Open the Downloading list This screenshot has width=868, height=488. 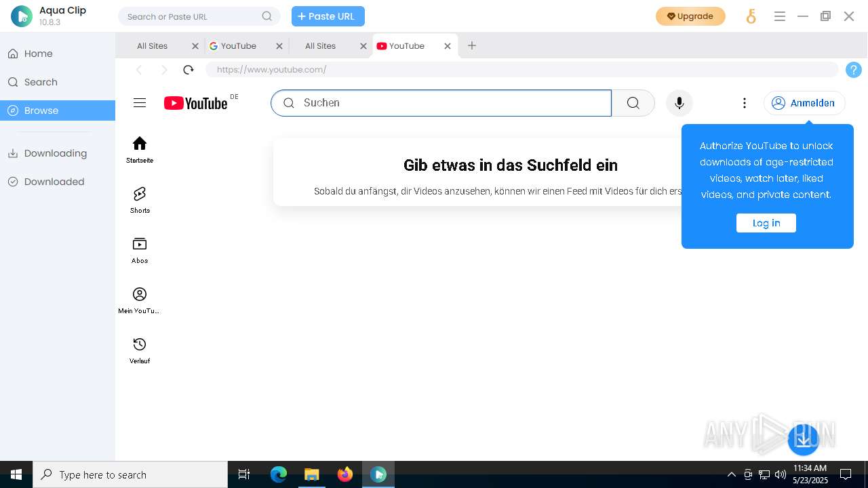(x=58, y=153)
